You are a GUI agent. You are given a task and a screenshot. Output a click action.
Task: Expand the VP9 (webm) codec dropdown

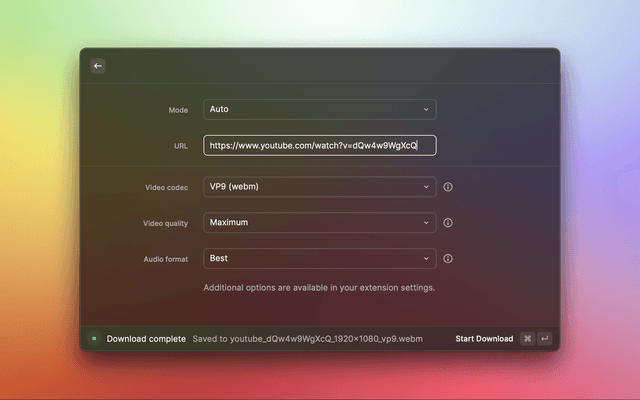[319, 187]
